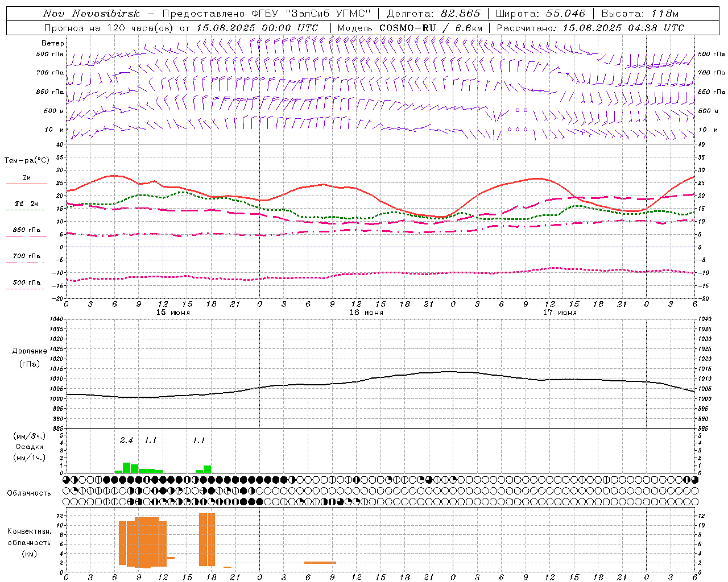Click the "Ветер" wind panel label
Viewport: 728px width, 582px height.
(53, 43)
